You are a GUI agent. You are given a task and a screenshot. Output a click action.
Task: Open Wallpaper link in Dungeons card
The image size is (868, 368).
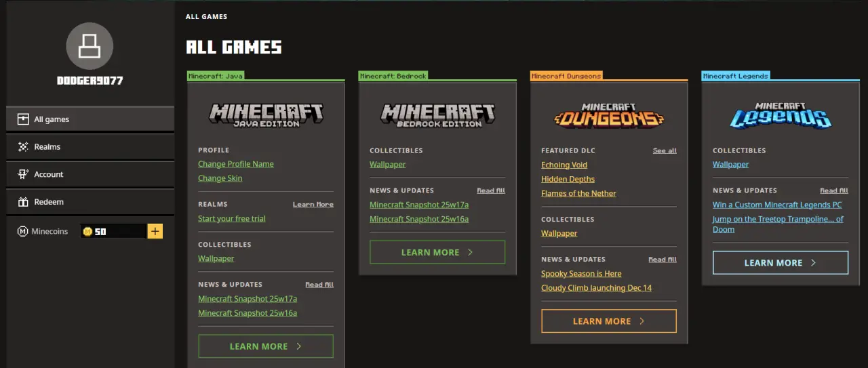tap(559, 233)
